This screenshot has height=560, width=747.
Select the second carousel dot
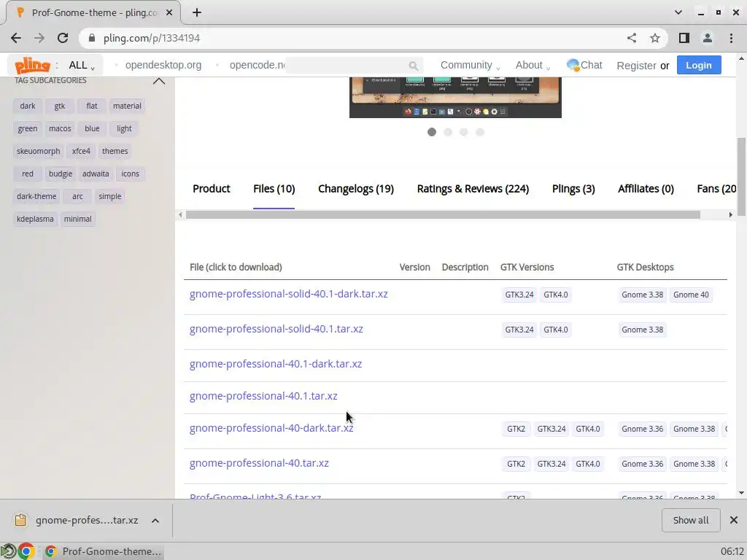[x=448, y=132]
